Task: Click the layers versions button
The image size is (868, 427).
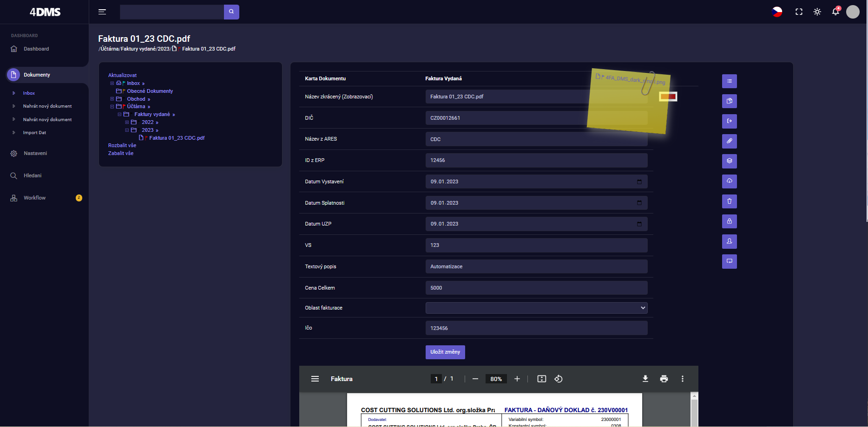Action: point(729,161)
